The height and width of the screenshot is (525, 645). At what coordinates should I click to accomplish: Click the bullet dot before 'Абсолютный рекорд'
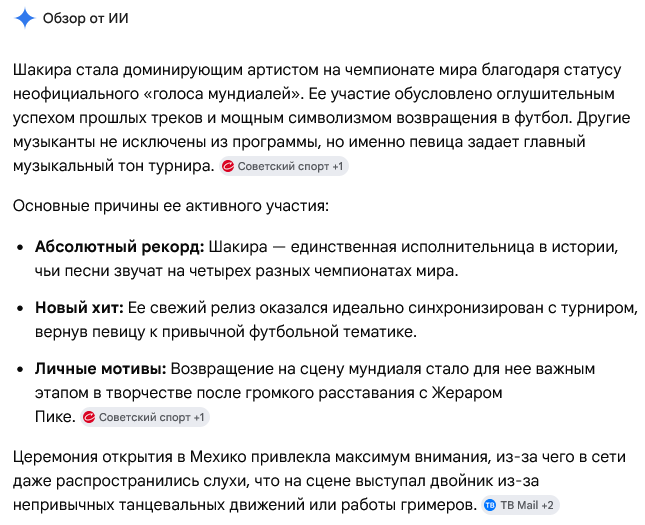click(x=20, y=248)
